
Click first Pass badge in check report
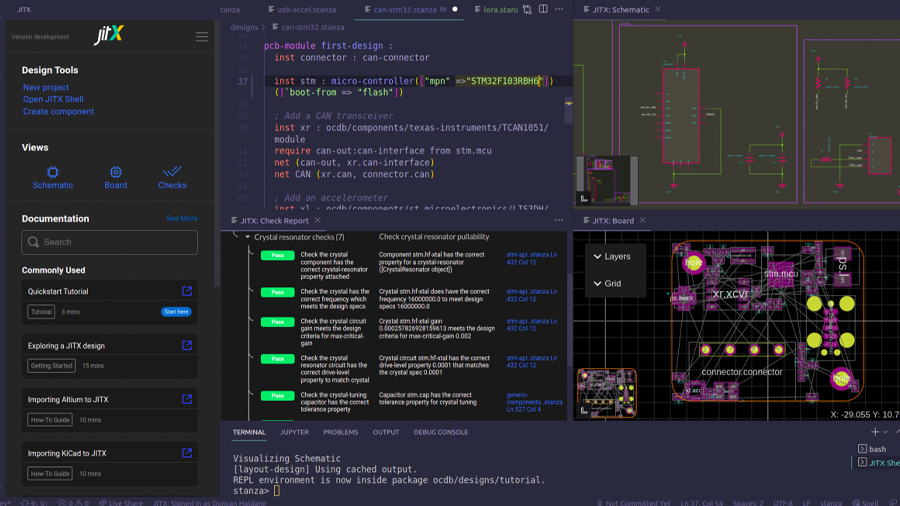tap(277, 255)
